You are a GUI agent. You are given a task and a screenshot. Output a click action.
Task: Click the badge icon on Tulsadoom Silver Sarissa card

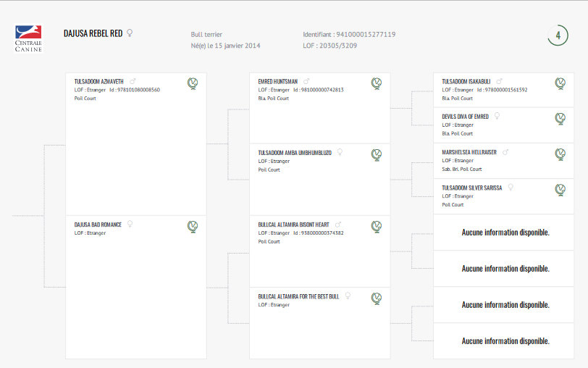tap(560, 190)
